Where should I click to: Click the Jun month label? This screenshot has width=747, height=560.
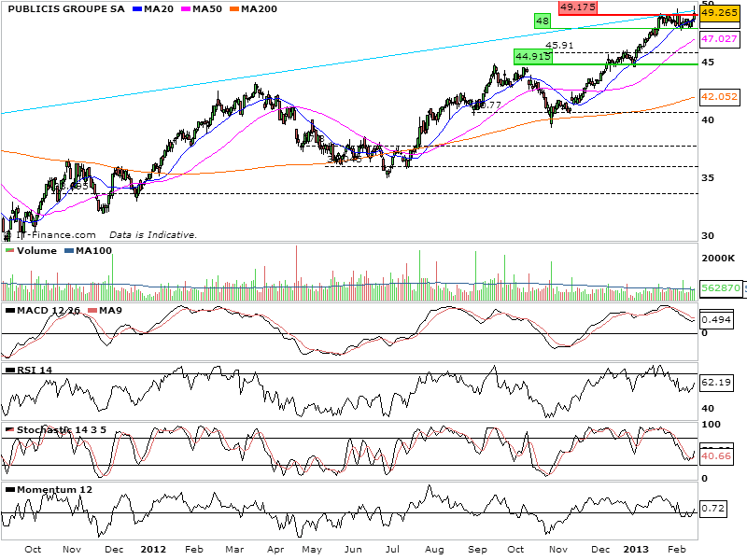point(353,550)
